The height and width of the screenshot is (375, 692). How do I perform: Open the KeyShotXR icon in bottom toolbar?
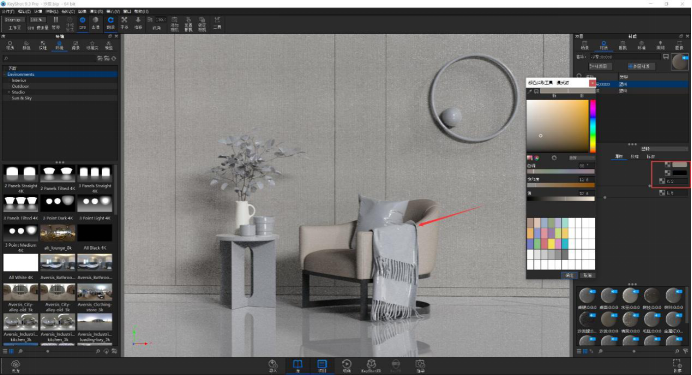tap(371, 366)
